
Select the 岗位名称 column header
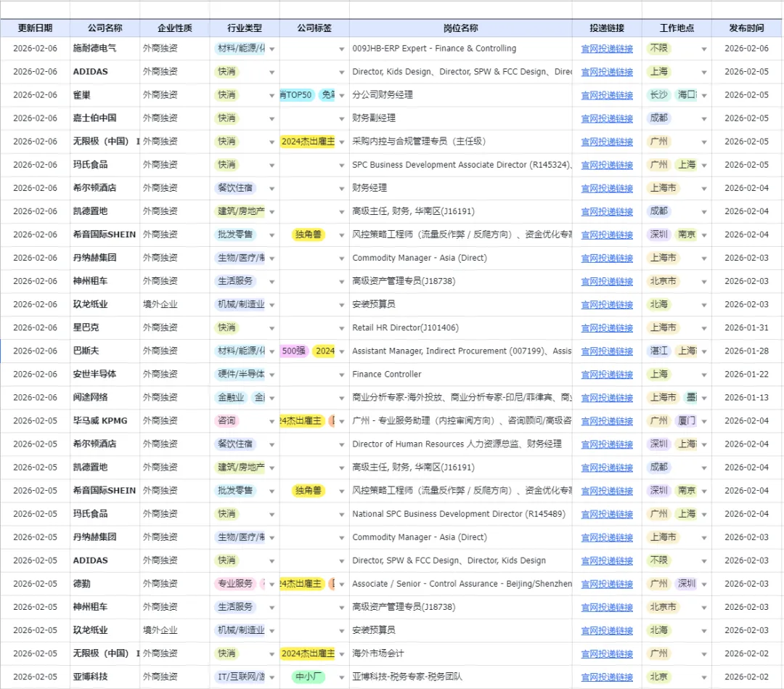pos(460,28)
